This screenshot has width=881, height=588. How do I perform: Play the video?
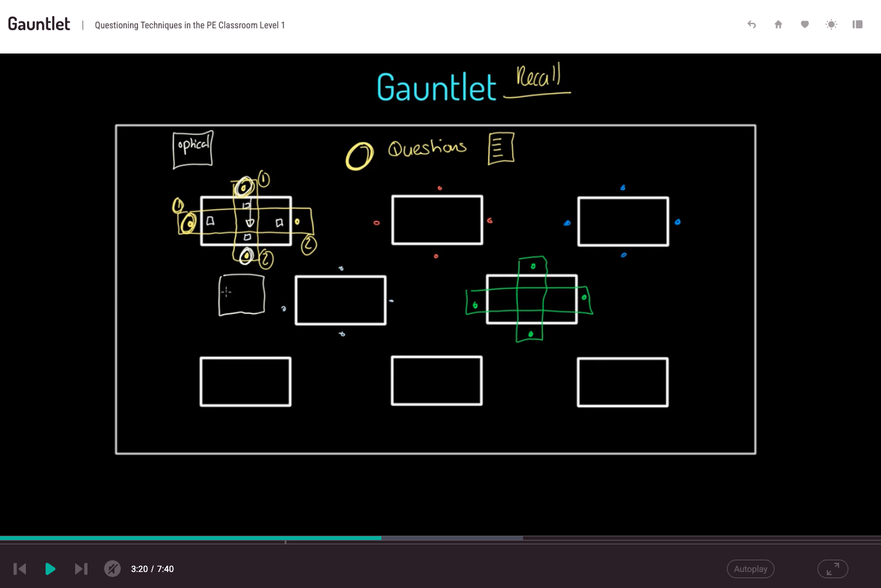click(51, 569)
